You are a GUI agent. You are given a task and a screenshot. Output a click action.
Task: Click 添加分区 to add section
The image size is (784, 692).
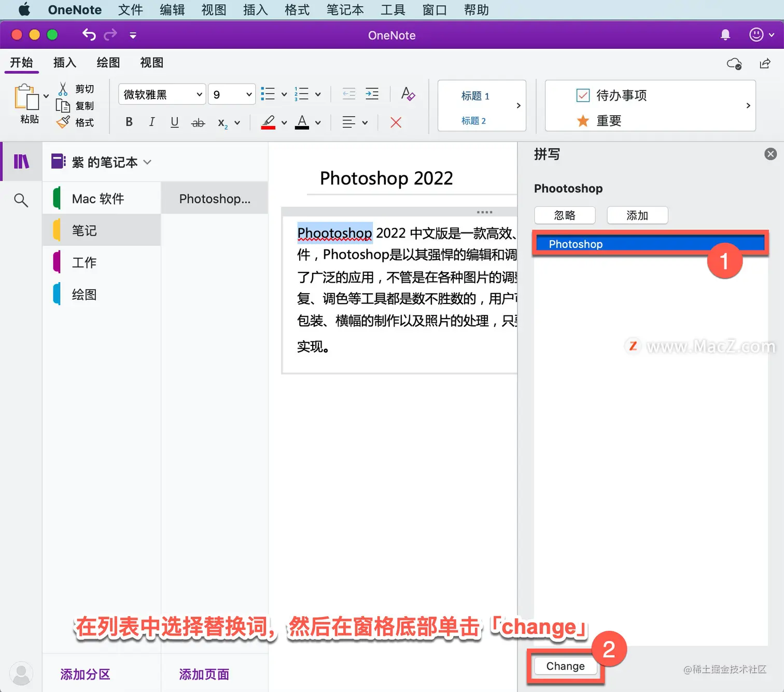[x=86, y=674]
